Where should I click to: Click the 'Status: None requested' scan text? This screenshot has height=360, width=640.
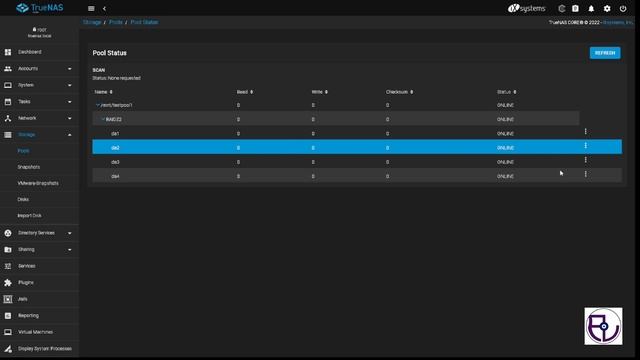point(116,78)
